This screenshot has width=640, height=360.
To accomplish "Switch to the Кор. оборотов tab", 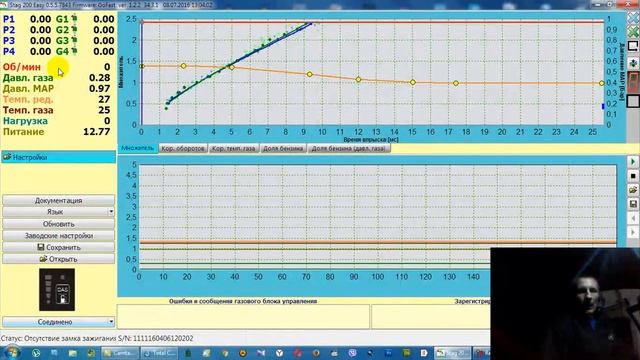I will click(183, 148).
